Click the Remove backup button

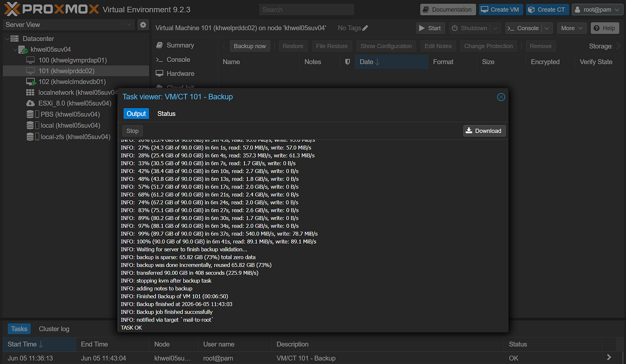pos(541,46)
